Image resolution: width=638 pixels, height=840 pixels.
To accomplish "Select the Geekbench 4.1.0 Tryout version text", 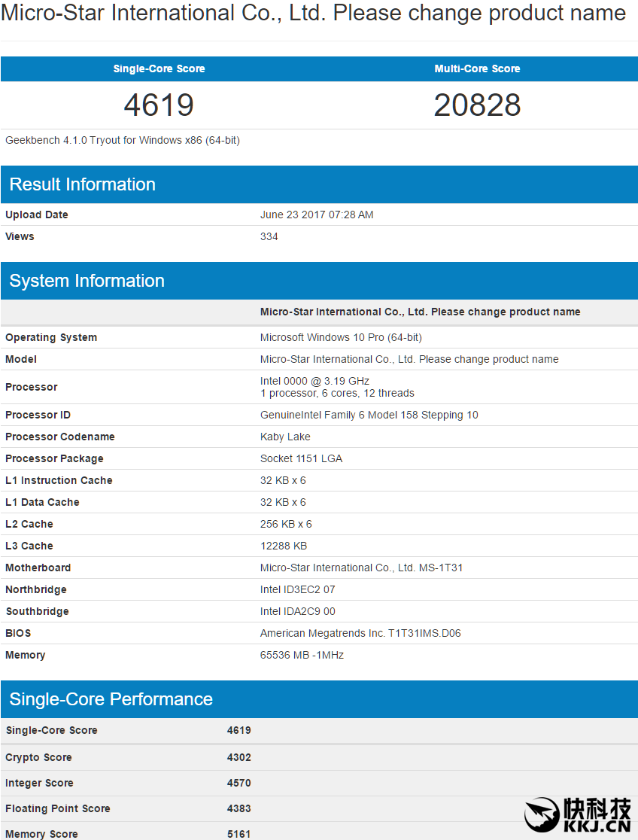I will coord(123,140).
